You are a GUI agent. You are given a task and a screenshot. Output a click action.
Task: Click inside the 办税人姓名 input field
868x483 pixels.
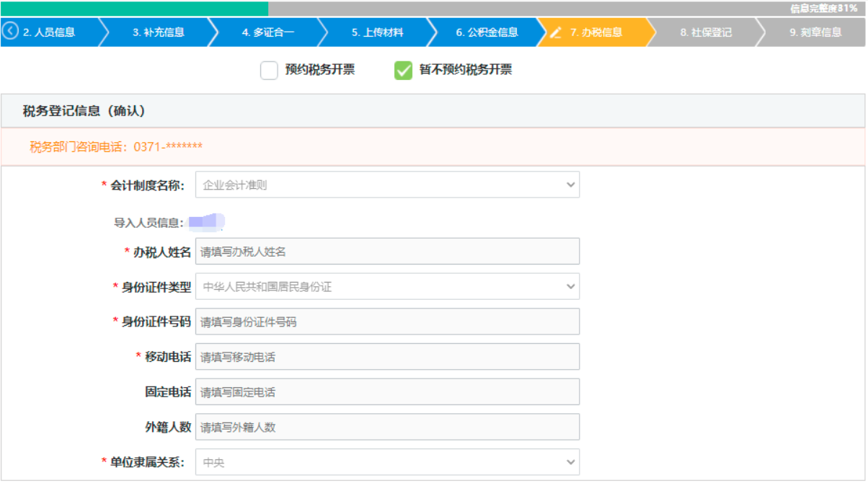(x=389, y=251)
